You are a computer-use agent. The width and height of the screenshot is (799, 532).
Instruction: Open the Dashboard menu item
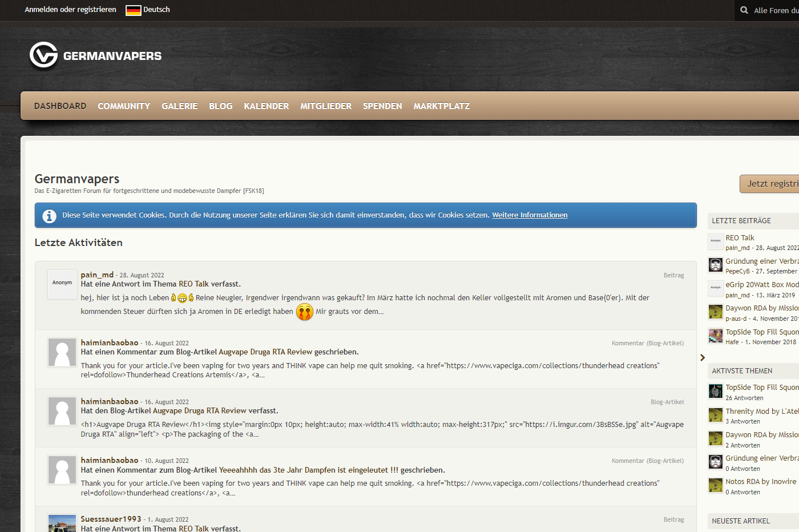(60, 106)
